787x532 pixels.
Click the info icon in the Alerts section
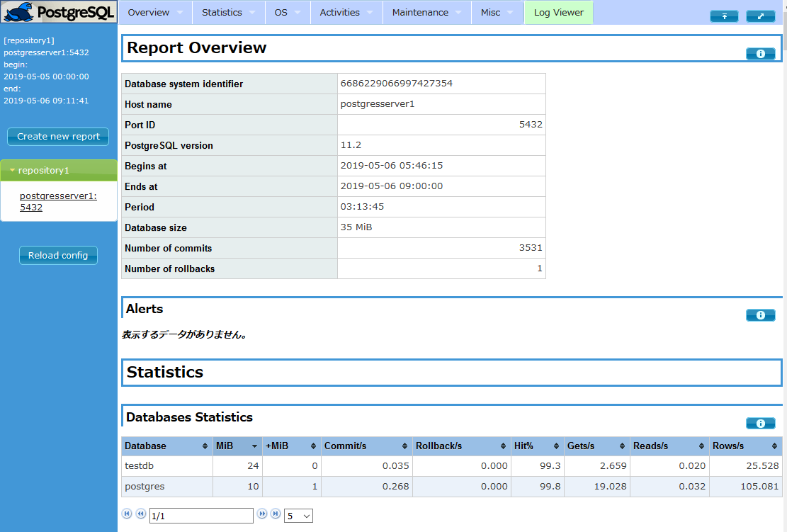pyautogui.click(x=760, y=315)
